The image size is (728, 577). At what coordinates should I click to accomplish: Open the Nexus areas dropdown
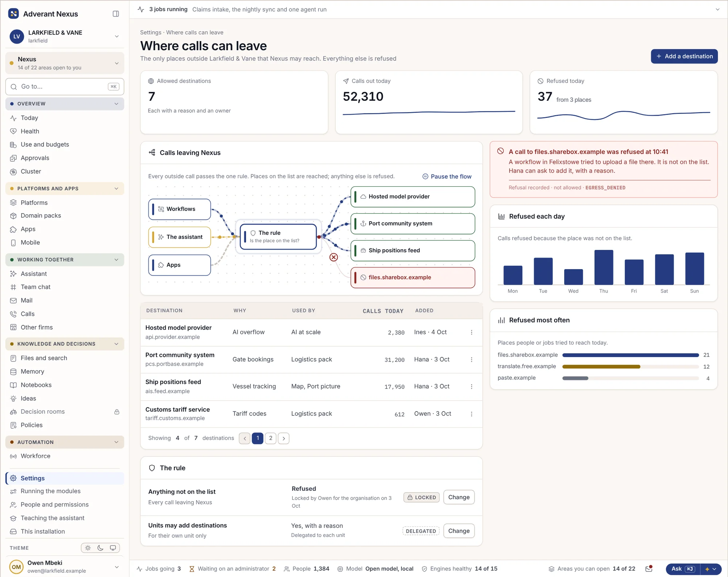[65, 63]
